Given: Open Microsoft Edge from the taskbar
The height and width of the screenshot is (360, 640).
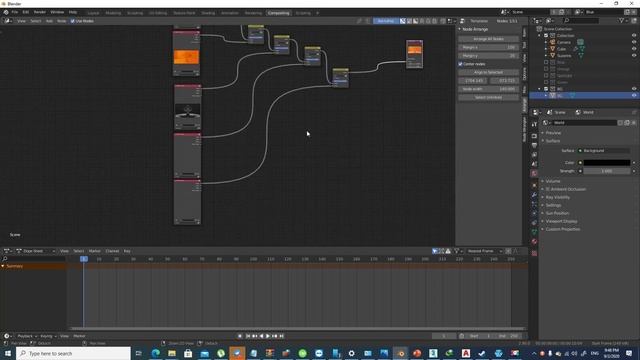Looking at the screenshot, I should click(x=156, y=353).
